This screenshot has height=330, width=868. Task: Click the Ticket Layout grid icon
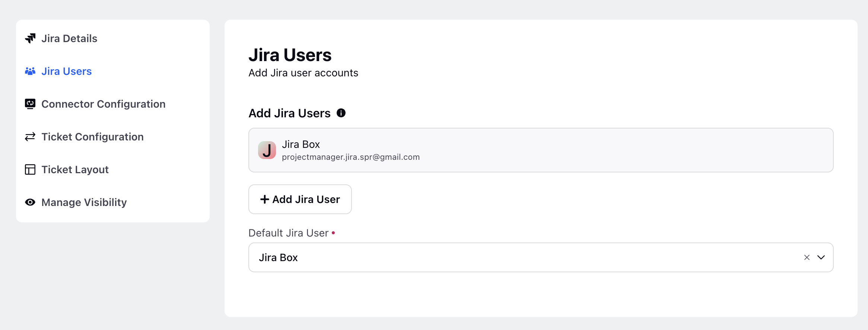tap(30, 169)
